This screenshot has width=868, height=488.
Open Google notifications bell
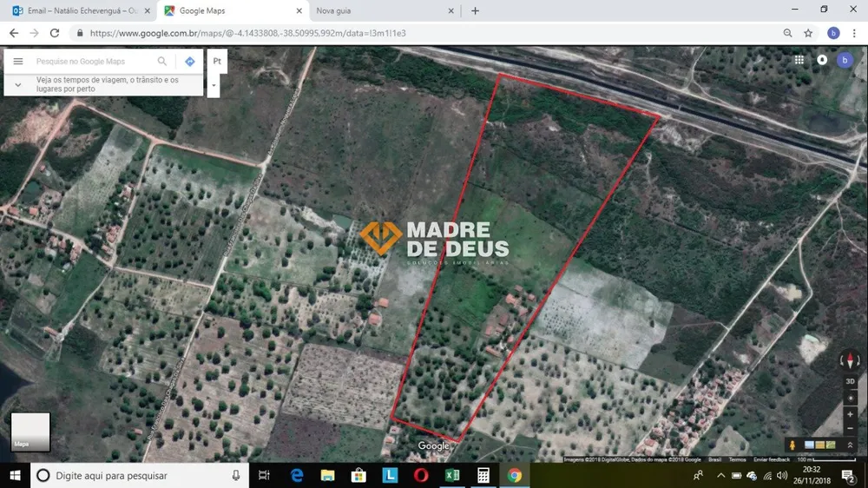(x=822, y=60)
